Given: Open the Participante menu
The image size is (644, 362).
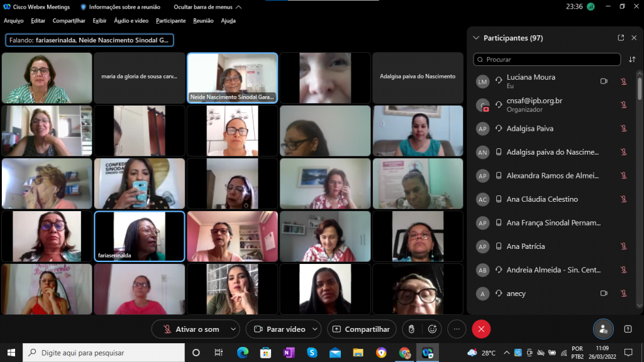Looking at the screenshot, I should point(170,21).
